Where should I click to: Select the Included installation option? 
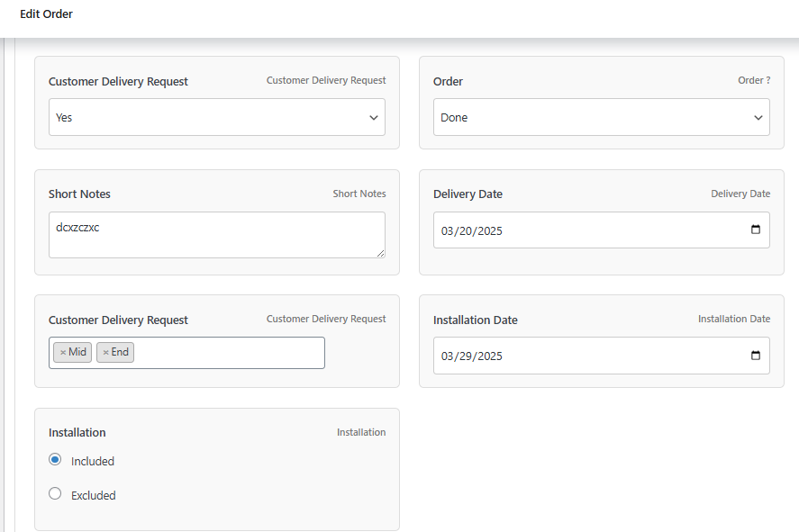55,459
